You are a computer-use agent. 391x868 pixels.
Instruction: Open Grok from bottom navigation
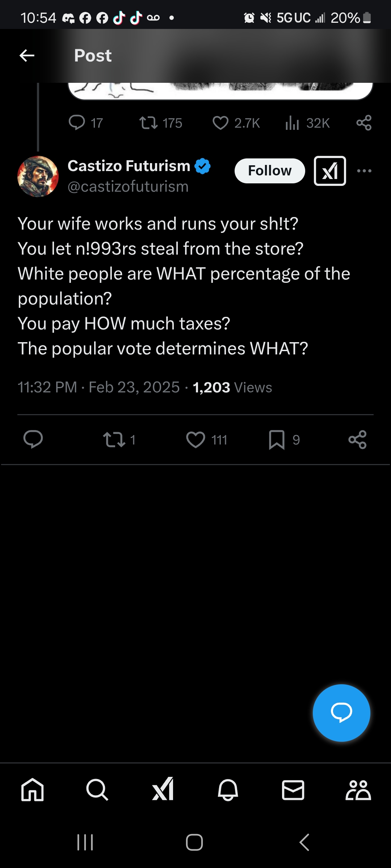(x=163, y=790)
